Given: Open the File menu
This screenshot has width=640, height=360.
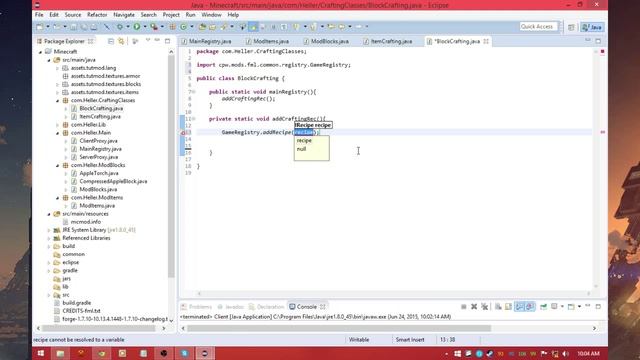Looking at the screenshot, I should click(x=39, y=15).
